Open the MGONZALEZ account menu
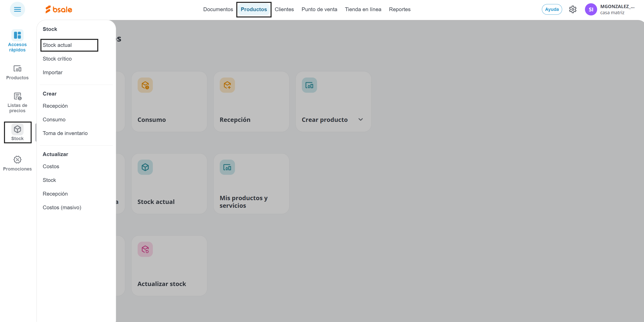This screenshot has width=644, height=322. tap(617, 9)
